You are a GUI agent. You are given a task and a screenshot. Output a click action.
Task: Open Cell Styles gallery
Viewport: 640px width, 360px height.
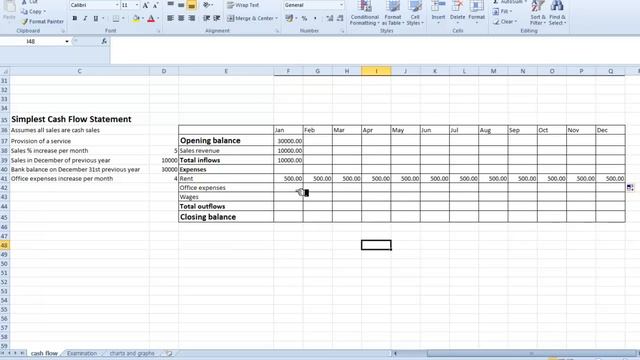click(415, 13)
